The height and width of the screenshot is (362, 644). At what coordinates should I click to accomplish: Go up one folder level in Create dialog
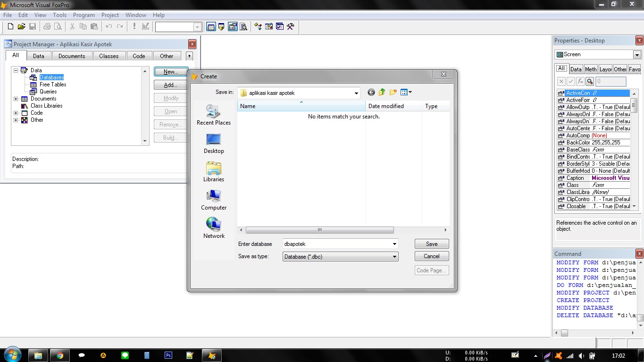(x=382, y=93)
